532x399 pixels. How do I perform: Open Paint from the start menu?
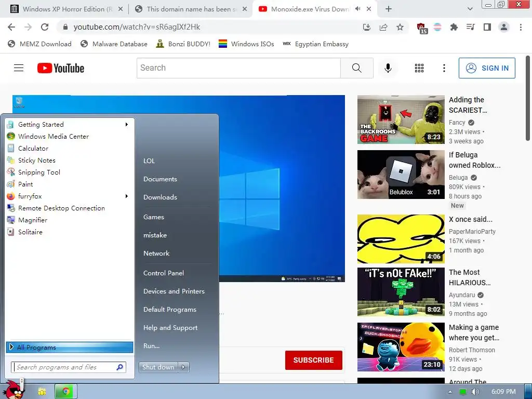point(25,184)
